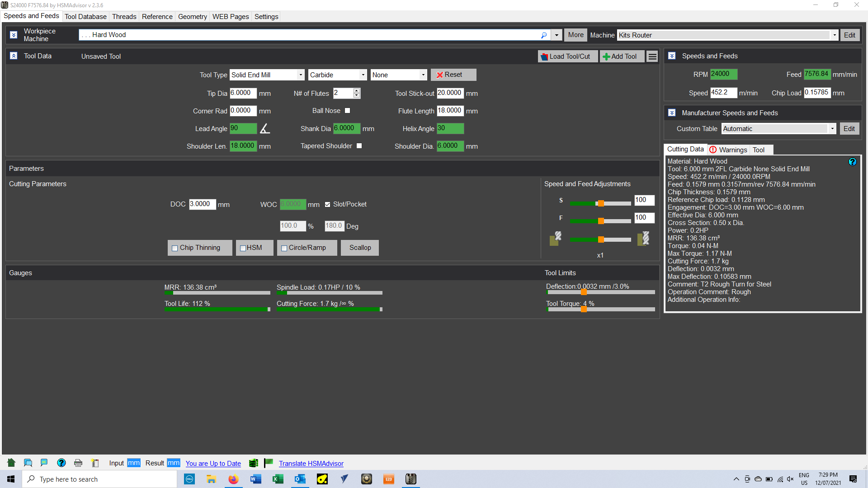
Task: Uncheck the Slot/Pocket checkbox
Action: [328, 205]
